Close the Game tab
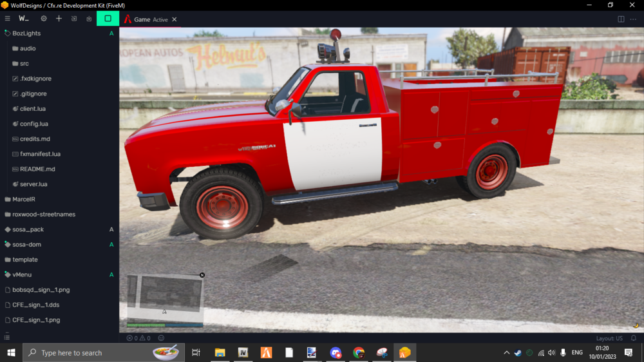The width and height of the screenshot is (644, 362). 175,19
